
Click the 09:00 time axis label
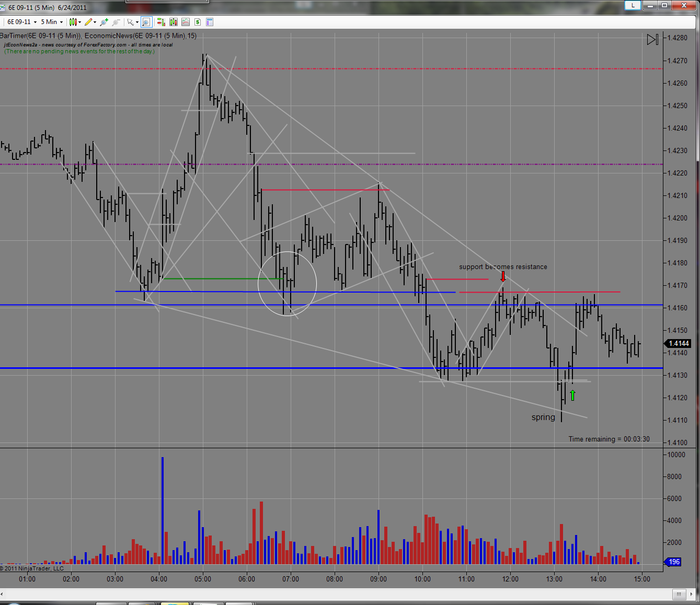click(378, 579)
